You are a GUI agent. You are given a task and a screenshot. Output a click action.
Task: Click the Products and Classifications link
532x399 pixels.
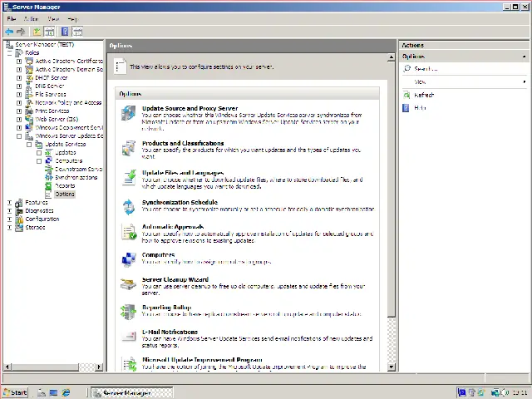click(183, 143)
